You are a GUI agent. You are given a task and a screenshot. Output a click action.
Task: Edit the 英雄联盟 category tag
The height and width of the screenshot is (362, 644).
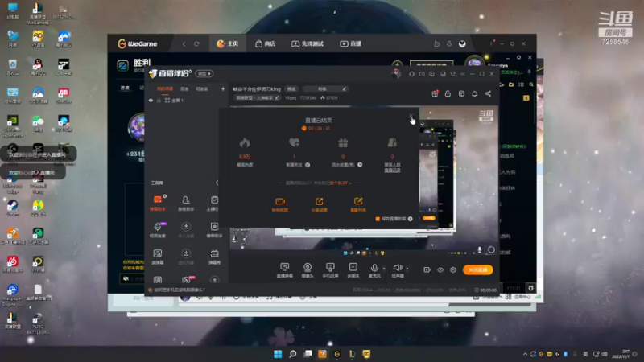click(257, 97)
